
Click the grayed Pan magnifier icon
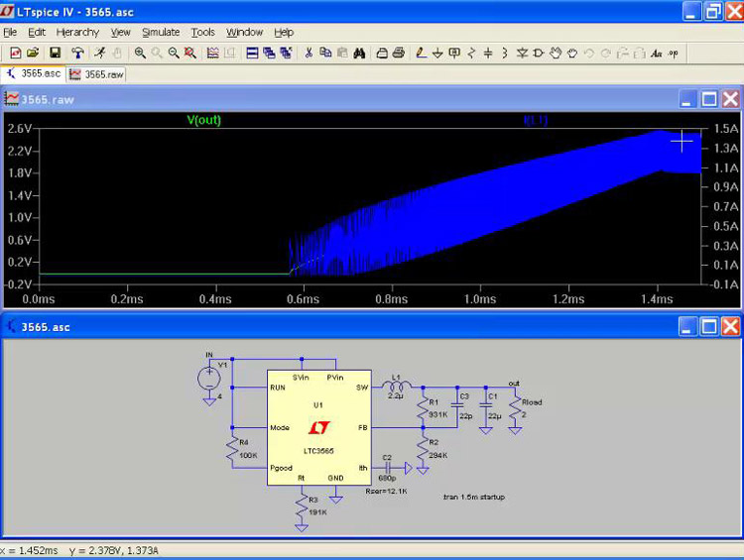[157, 54]
